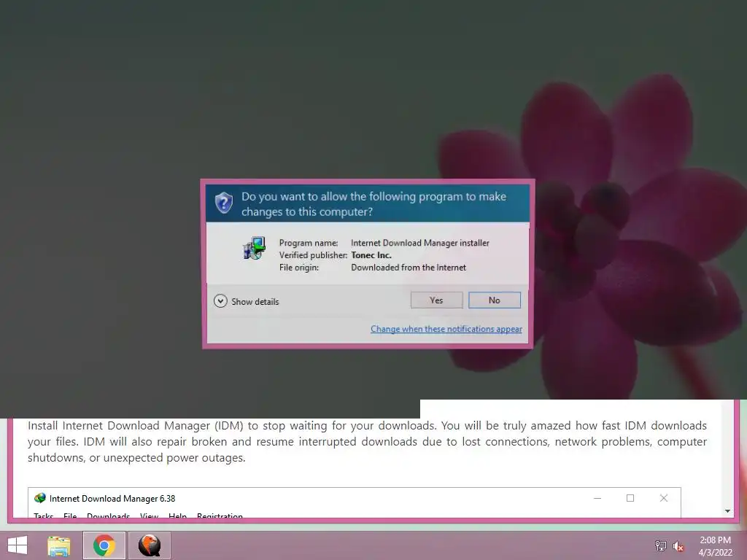Click the Internet Download Manager 6.38 title text

[x=112, y=499]
